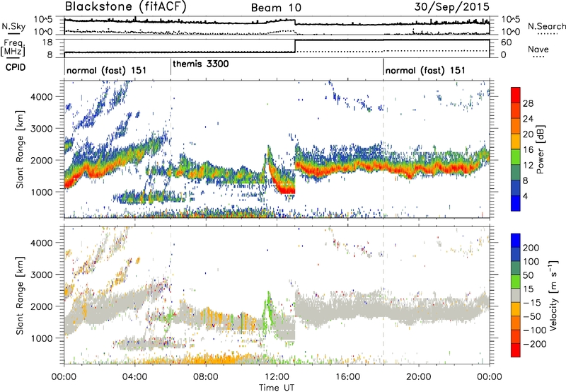Click the '60' Nave axis value
566x392 pixels.
(506, 42)
